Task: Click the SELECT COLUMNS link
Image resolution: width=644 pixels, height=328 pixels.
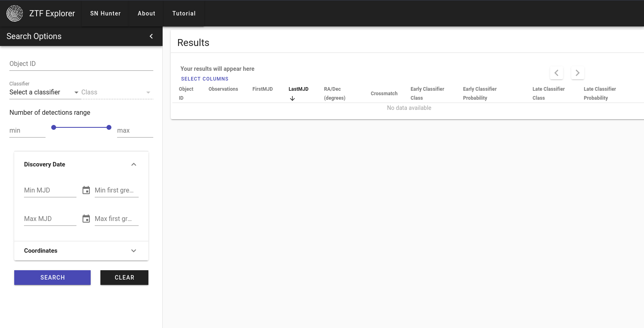Action: [x=205, y=79]
